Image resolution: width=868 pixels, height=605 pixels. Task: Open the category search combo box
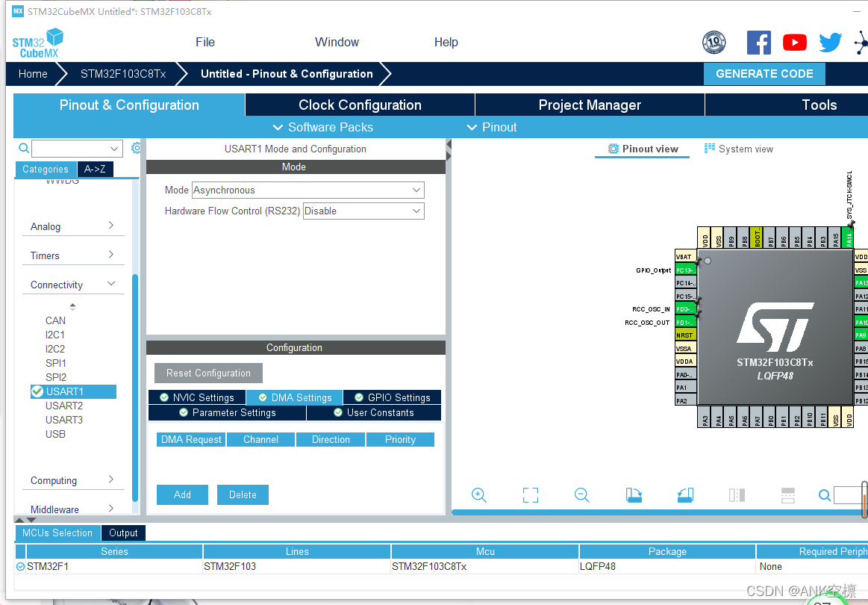(77, 149)
